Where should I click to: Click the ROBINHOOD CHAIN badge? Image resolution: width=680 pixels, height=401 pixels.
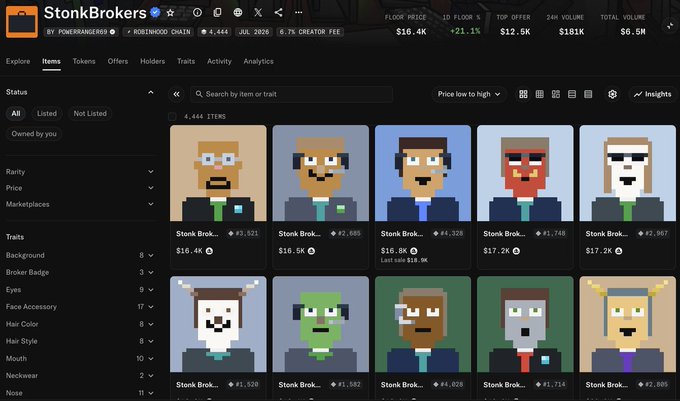pos(158,32)
